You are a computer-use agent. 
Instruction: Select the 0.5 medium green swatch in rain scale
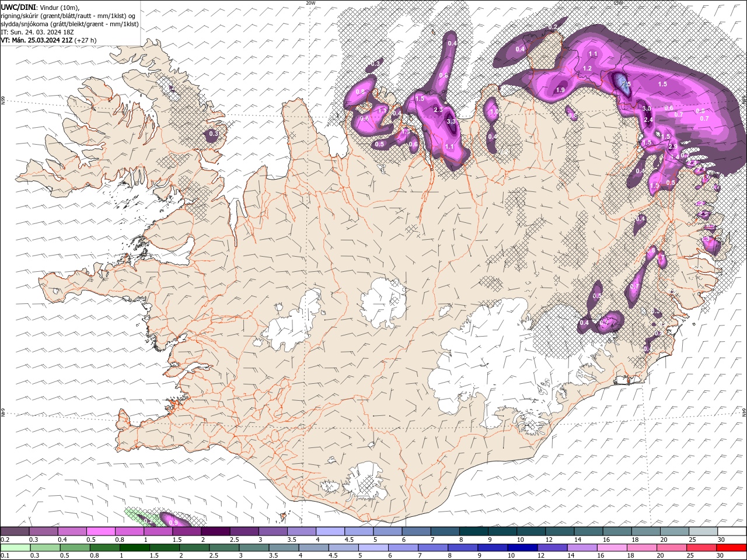[x=75, y=548]
